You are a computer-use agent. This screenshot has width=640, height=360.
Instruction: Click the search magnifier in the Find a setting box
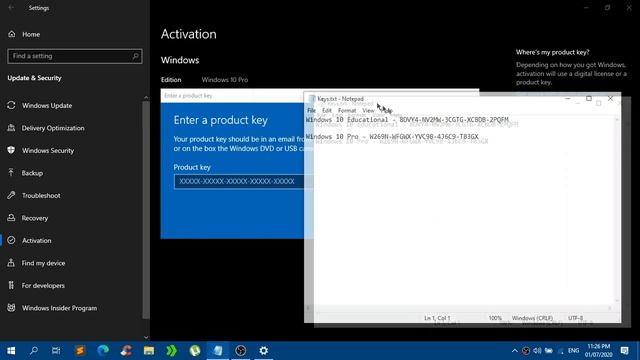[x=136, y=56]
